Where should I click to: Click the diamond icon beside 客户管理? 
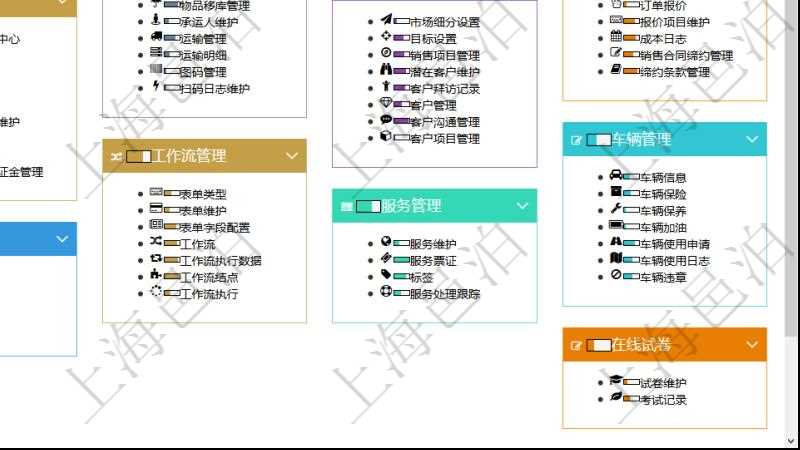click(x=386, y=103)
